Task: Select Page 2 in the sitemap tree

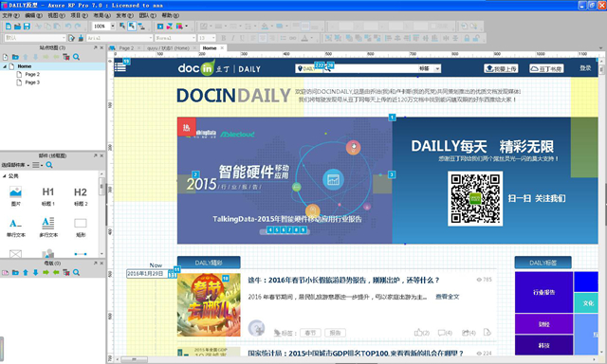Action: [32, 74]
